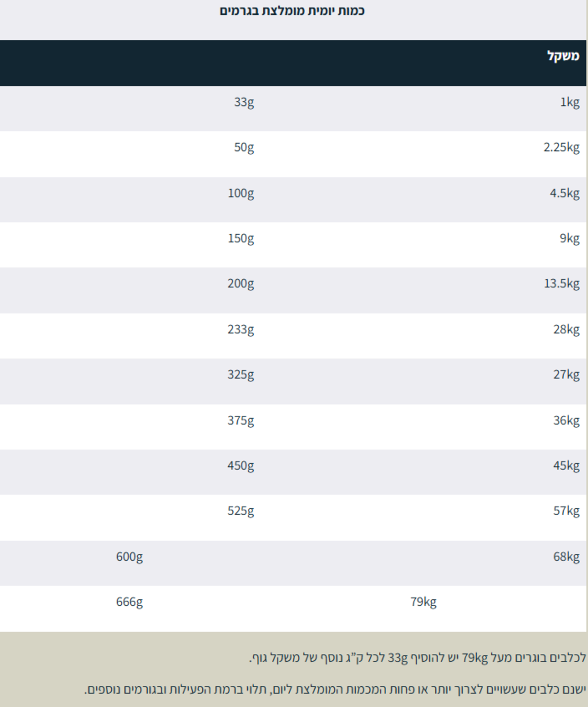Click the משקל column header
Screen dimensions: 588x707
(x=563, y=56)
